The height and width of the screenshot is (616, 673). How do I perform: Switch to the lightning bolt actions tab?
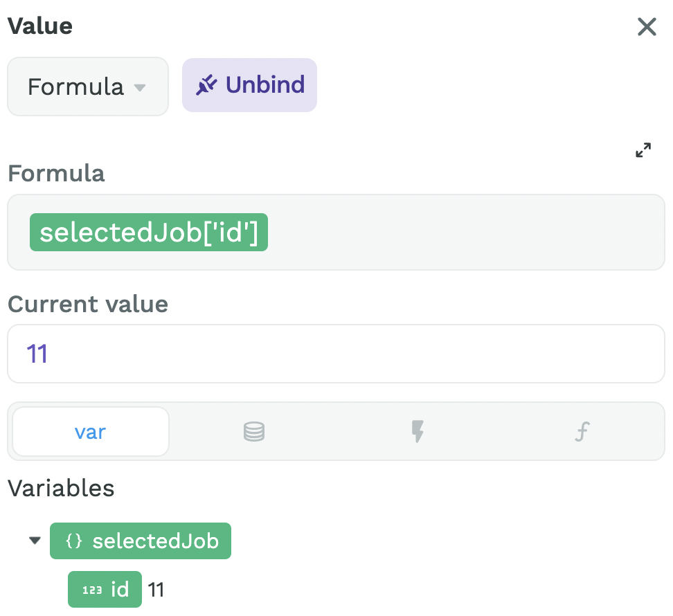[418, 431]
